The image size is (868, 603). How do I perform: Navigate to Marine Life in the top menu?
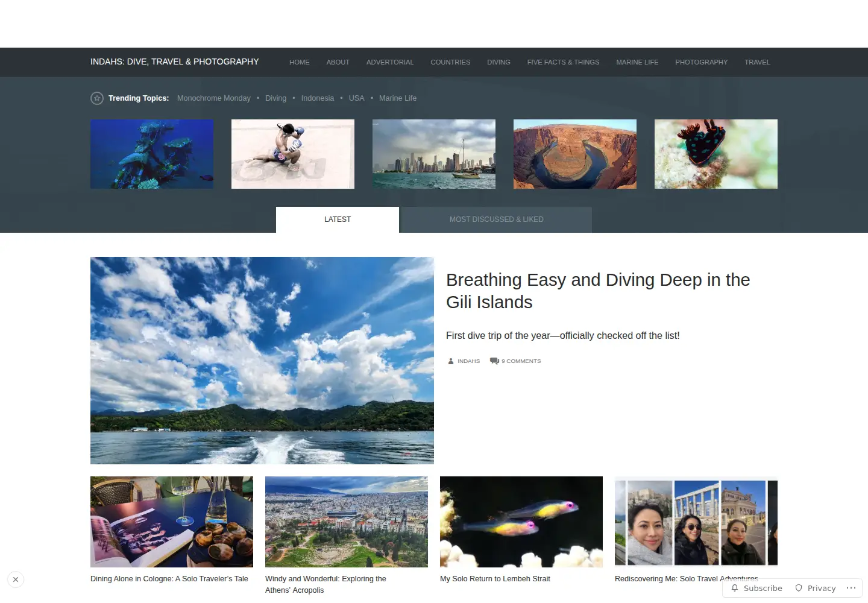pos(637,62)
